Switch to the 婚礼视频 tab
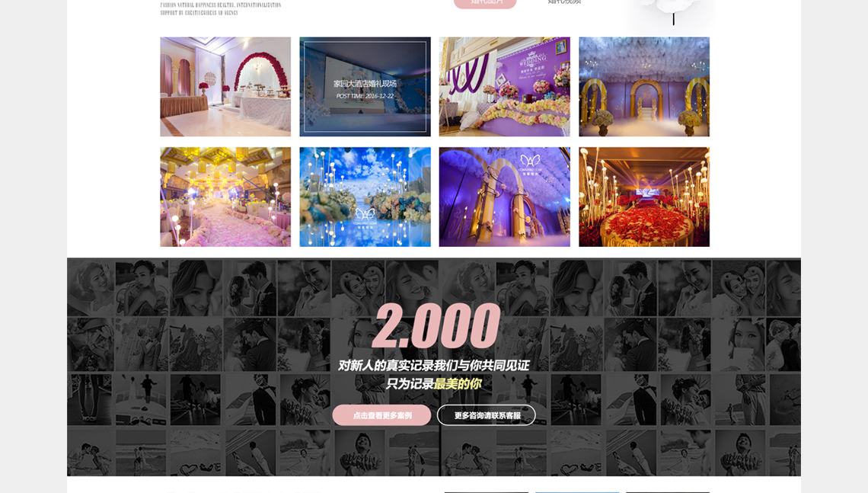This screenshot has height=493, width=868. click(564, 2)
